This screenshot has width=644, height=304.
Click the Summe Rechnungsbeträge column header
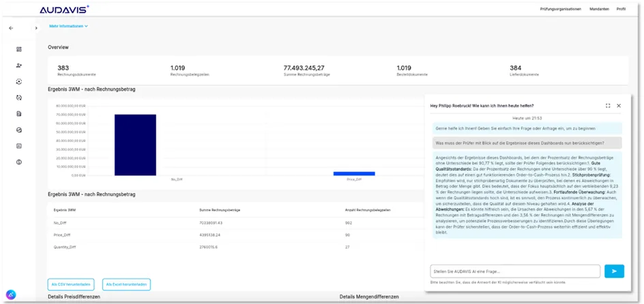pos(220,210)
